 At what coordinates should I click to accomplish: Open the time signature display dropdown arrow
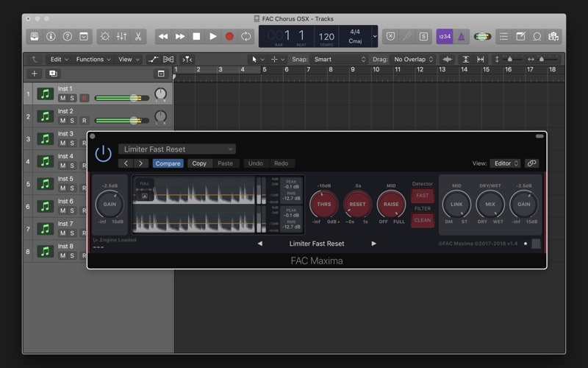(x=375, y=36)
